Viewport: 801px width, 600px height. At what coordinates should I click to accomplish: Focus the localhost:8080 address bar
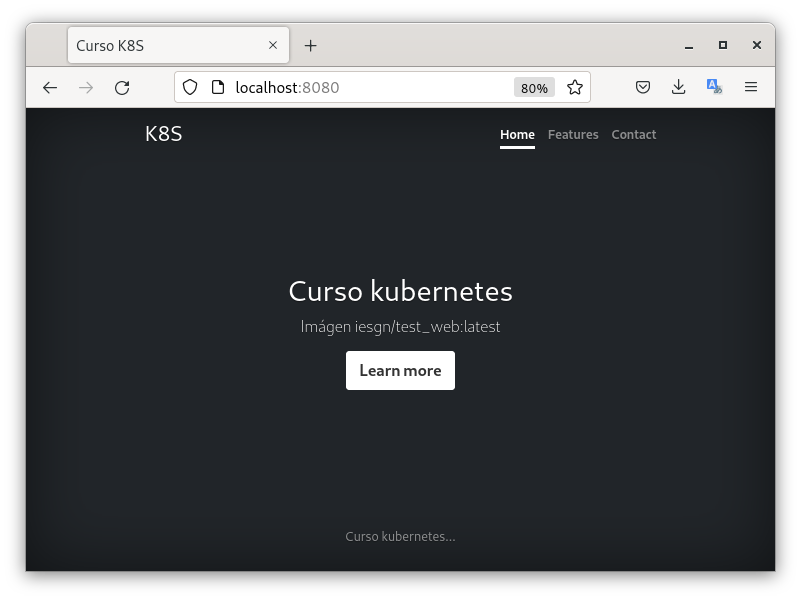point(370,88)
